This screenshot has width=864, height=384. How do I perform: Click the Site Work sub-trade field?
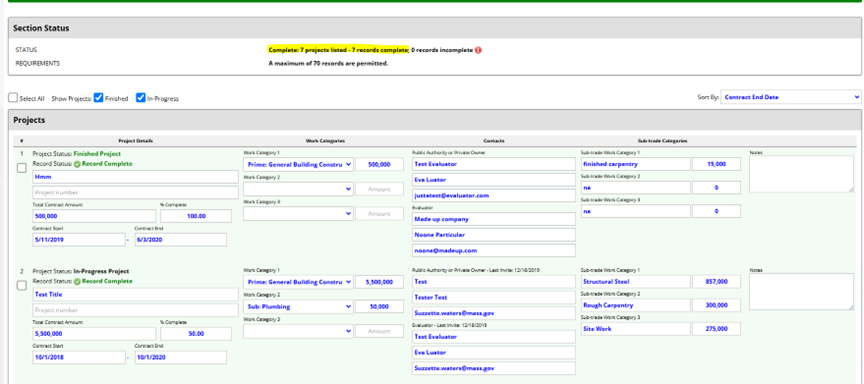coord(635,329)
